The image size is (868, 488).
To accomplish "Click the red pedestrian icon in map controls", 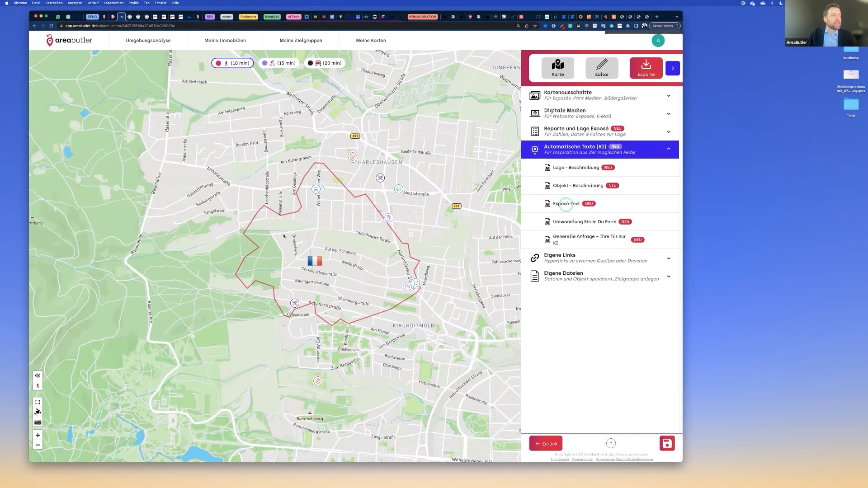I will (38, 386).
